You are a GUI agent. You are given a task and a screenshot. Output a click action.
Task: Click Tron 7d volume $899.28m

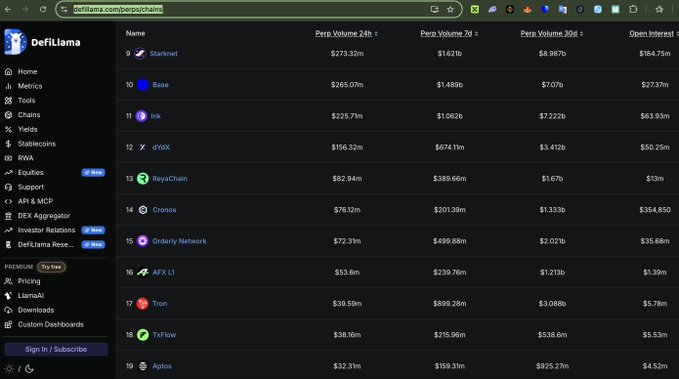(449, 304)
